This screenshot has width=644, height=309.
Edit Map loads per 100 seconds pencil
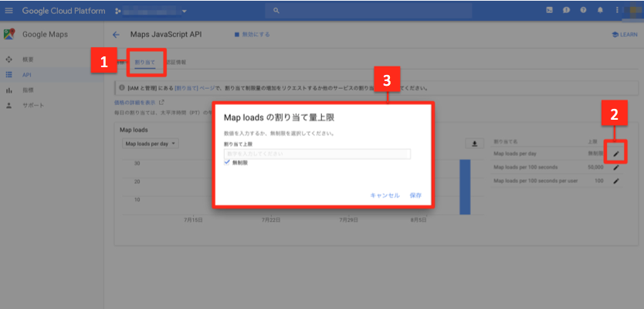(615, 168)
